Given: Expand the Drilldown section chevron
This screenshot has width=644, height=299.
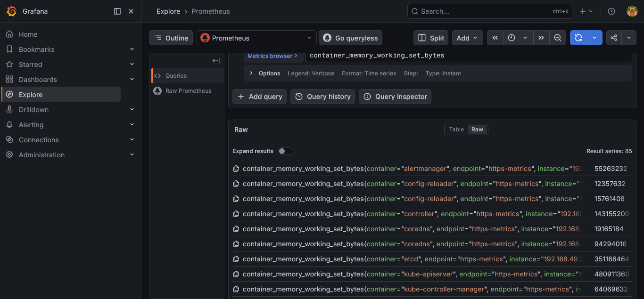Looking at the screenshot, I should pos(132,109).
